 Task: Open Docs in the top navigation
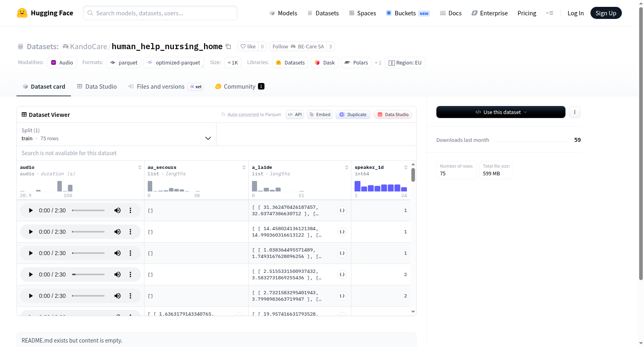click(x=451, y=13)
